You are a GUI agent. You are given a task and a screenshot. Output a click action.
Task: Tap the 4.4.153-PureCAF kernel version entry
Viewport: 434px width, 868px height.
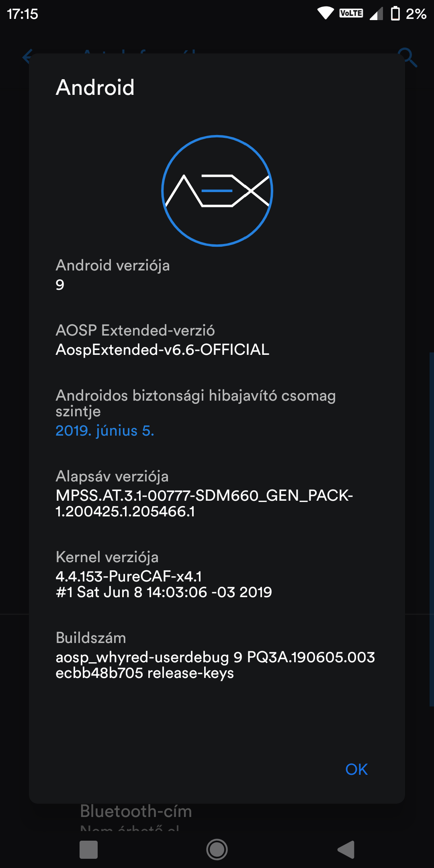click(x=164, y=584)
